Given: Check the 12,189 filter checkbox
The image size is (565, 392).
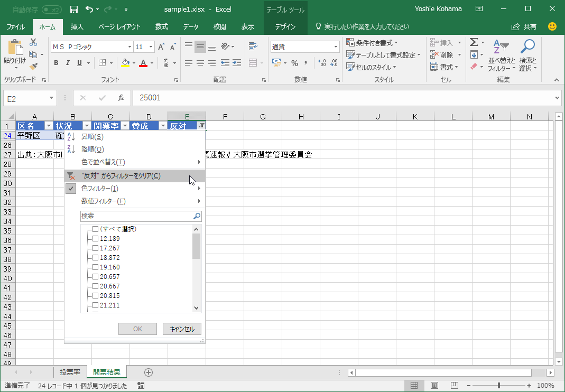Looking at the screenshot, I should pos(96,239).
